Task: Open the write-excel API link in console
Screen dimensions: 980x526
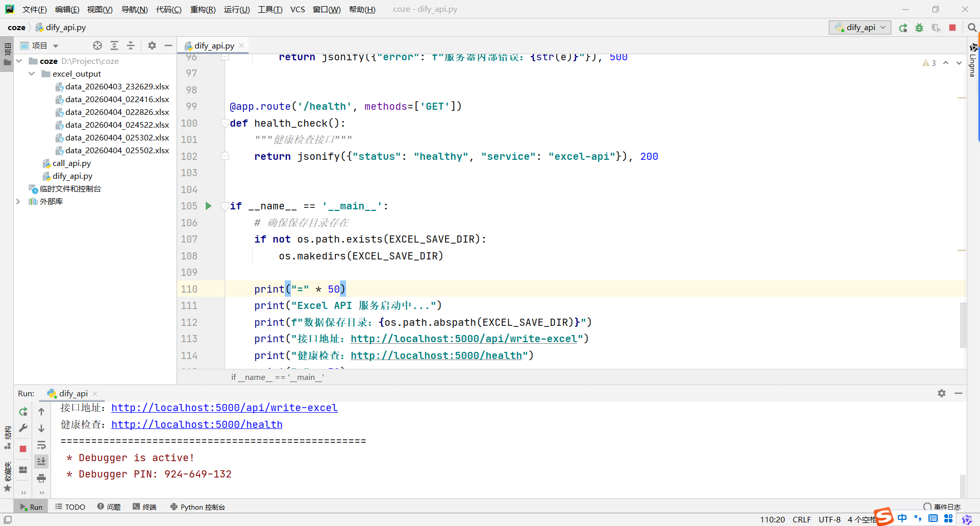Action: (x=224, y=408)
